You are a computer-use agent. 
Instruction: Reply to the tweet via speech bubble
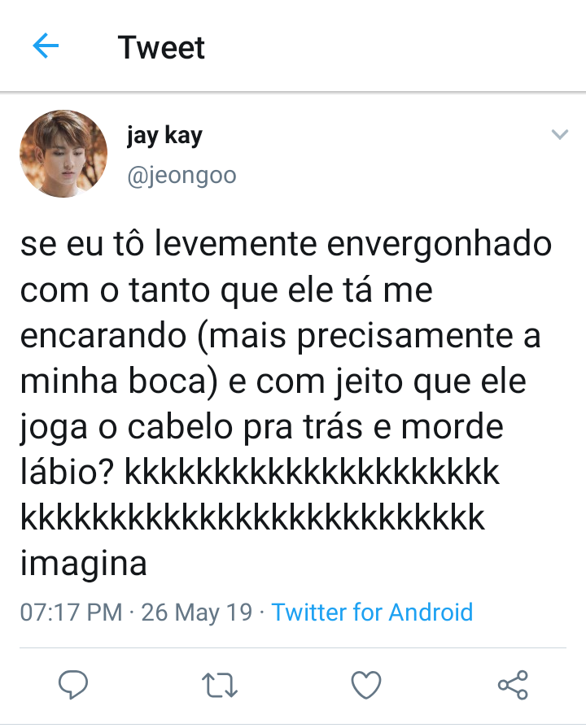[73, 685]
